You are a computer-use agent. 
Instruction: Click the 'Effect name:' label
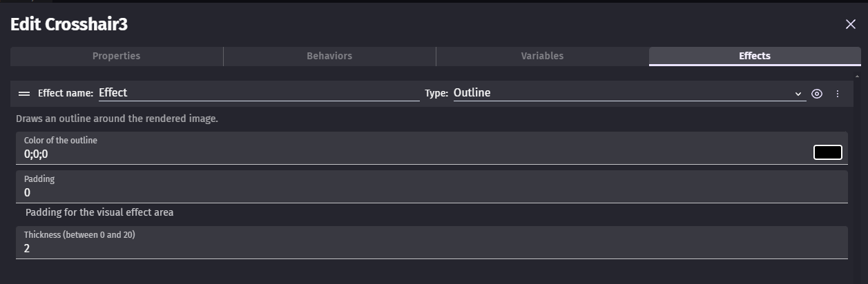coord(66,93)
